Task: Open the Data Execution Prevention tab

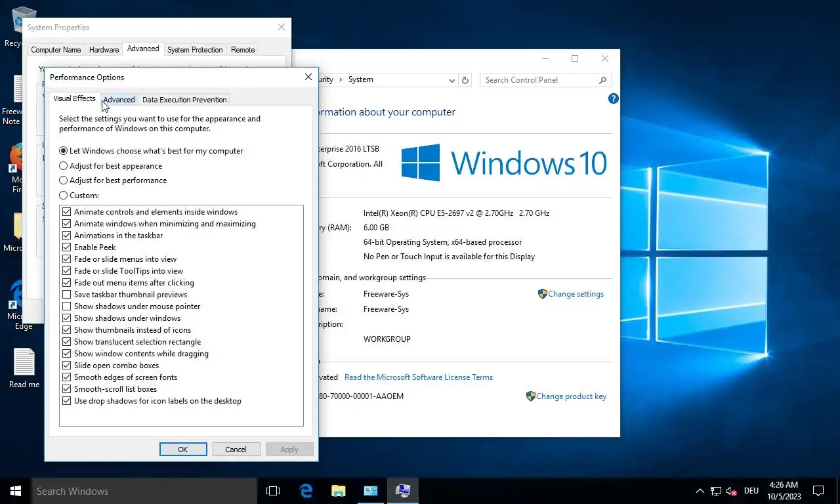Action: pos(184,100)
